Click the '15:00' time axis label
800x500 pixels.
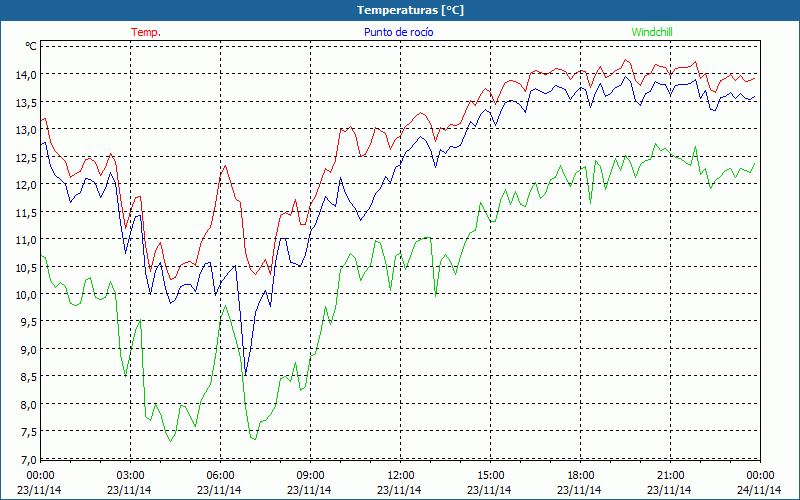pos(490,476)
